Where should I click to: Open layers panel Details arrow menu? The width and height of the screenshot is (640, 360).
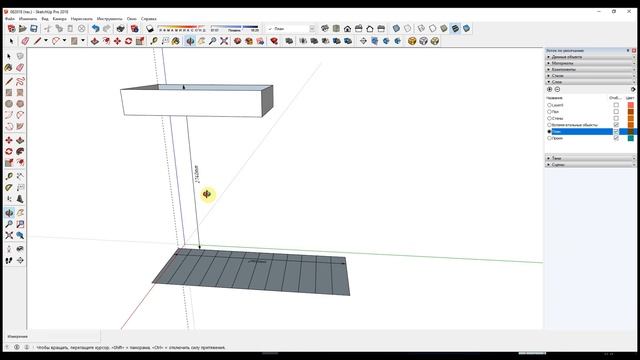click(633, 89)
